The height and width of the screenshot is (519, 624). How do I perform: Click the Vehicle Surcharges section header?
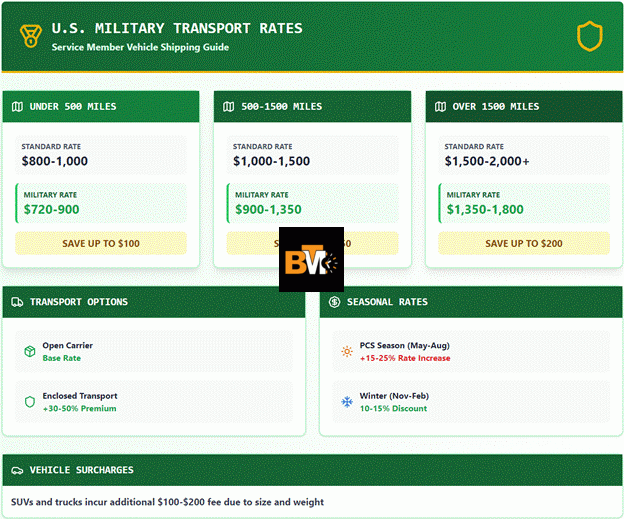click(312, 470)
